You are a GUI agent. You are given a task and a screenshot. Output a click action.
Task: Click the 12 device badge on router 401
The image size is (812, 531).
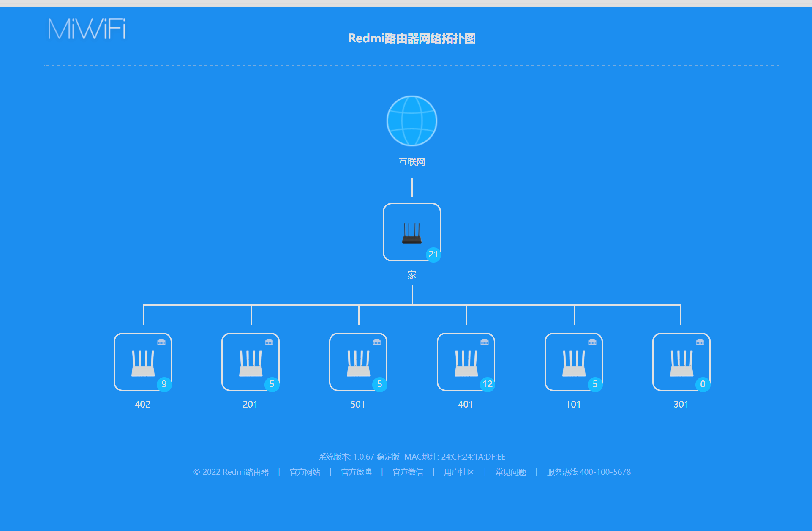[x=487, y=384]
